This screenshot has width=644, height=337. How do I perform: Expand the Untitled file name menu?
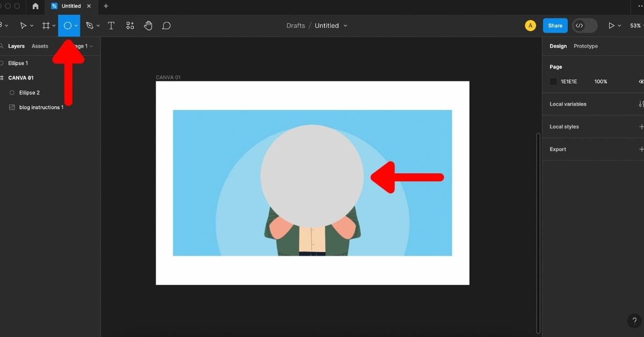coord(345,26)
